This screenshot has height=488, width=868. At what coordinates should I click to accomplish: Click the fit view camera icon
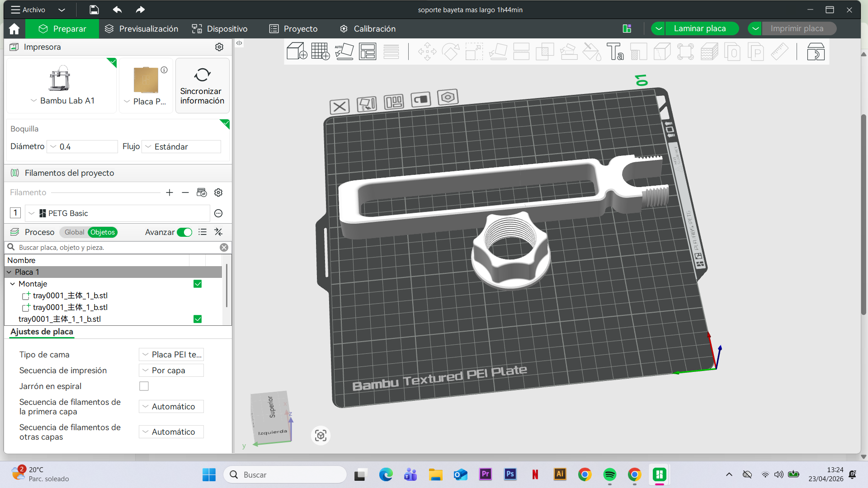pos(321,436)
